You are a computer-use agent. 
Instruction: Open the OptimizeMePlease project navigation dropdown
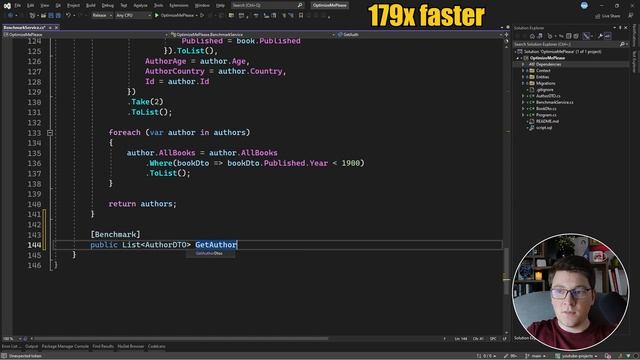86,35
